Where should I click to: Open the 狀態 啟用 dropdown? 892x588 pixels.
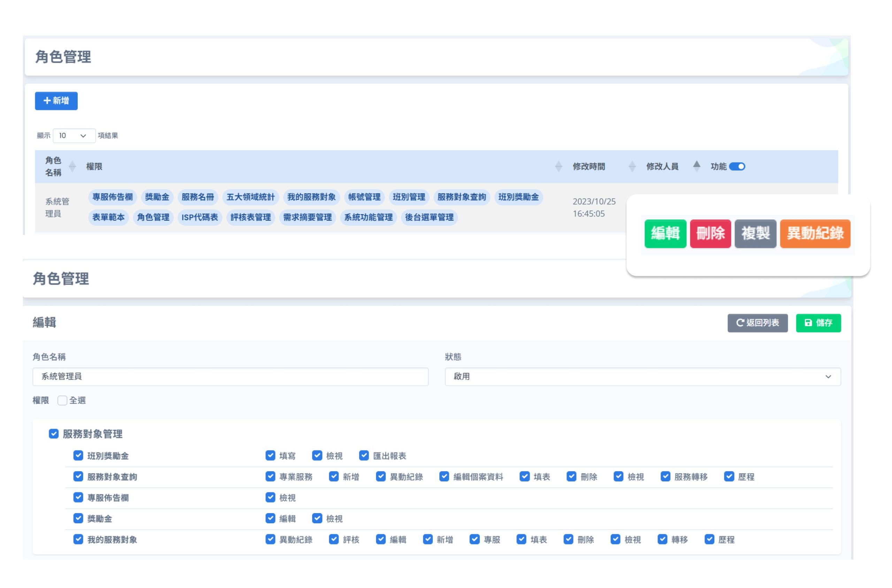coord(642,376)
